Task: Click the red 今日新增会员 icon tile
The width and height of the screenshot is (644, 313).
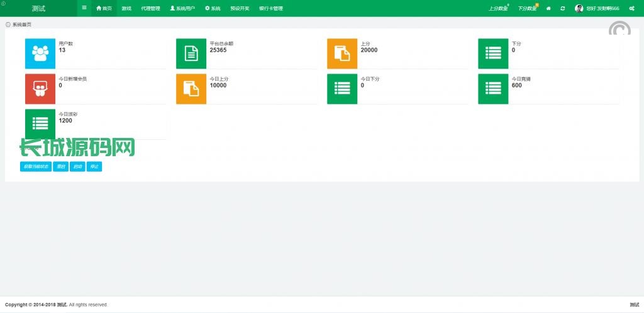Action: point(40,89)
